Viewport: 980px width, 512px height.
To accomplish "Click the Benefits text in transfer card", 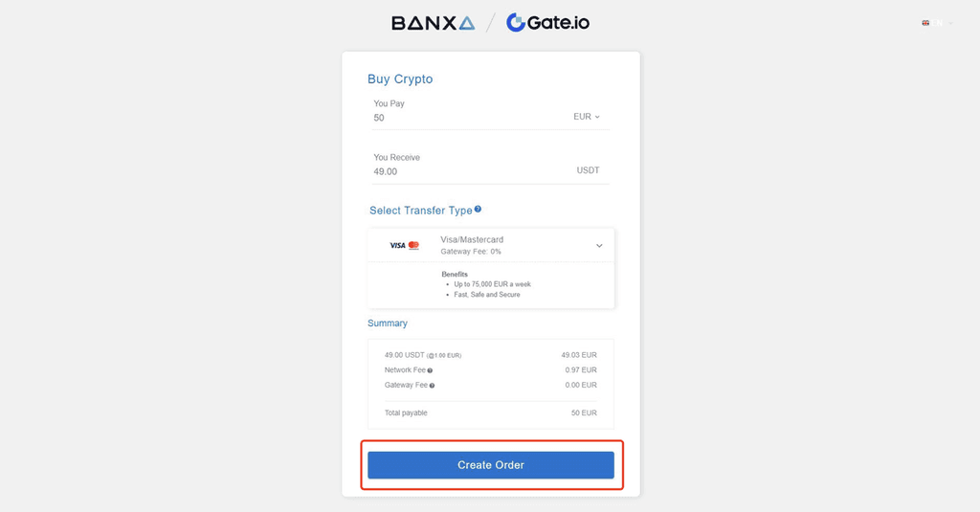I will click(455, 275).
